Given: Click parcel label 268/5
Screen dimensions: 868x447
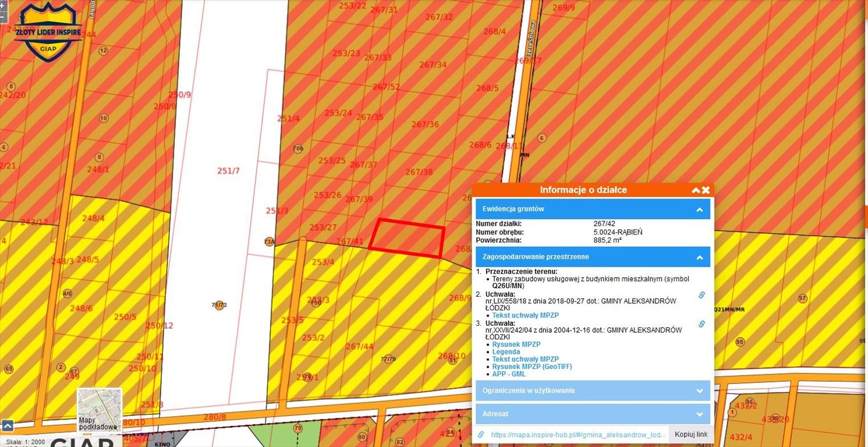Looking at the screenshot, I should 488,88.
